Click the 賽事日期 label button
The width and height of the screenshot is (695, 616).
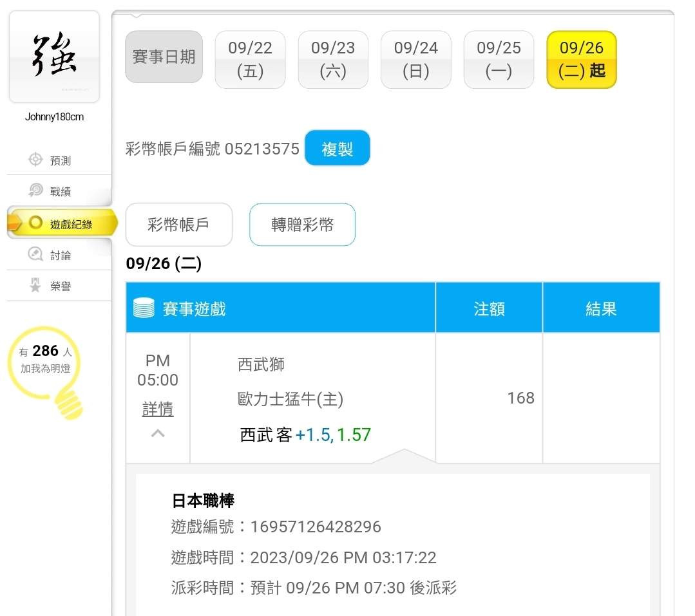(164, 57)
